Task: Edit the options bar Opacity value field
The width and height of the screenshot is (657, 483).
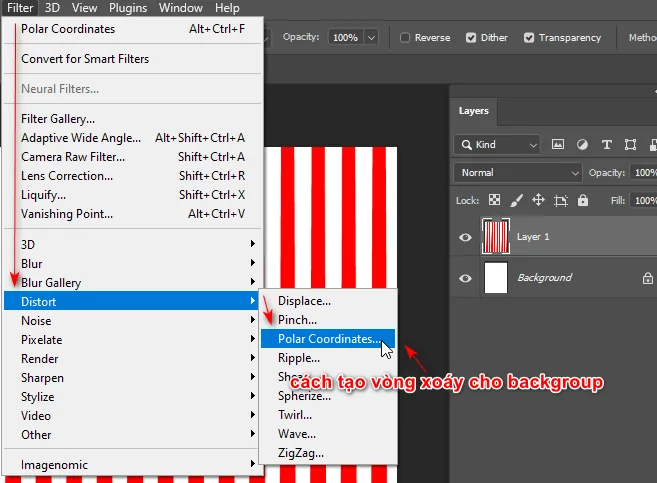Action: [x=346, y=38]
